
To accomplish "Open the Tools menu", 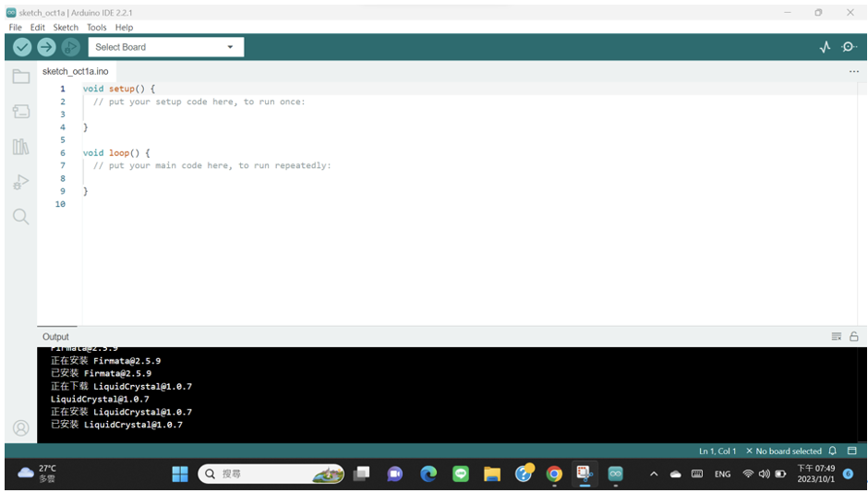I will (x=96, y=27).
